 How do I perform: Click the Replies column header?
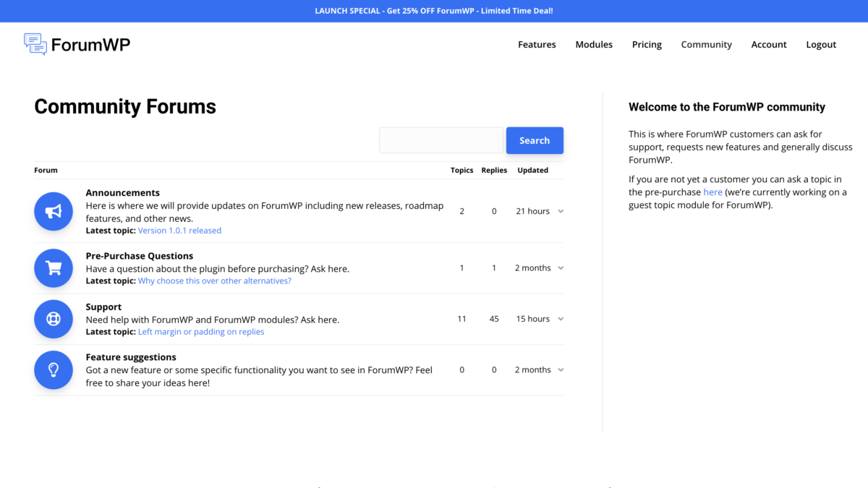tap(494, 171)
